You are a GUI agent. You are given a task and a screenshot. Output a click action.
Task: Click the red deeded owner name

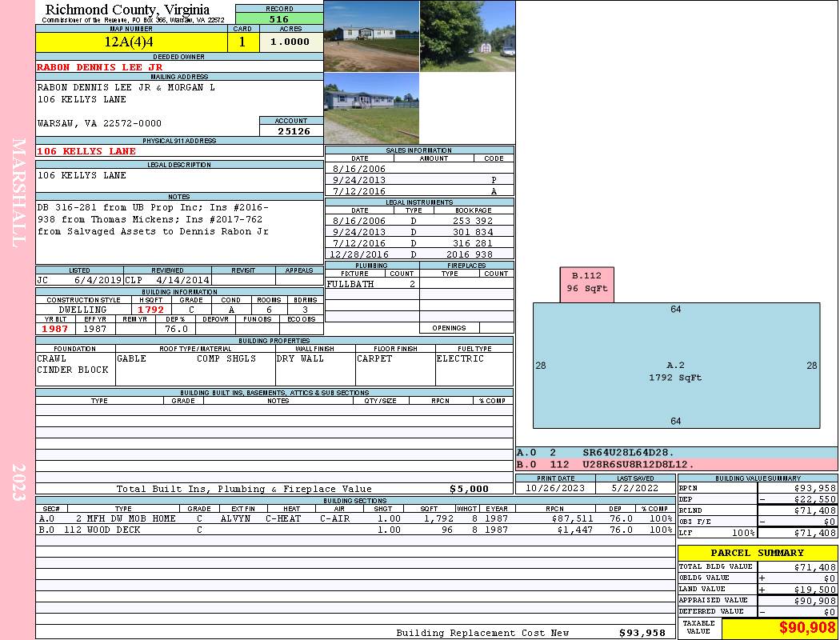(x=99, y=67)
